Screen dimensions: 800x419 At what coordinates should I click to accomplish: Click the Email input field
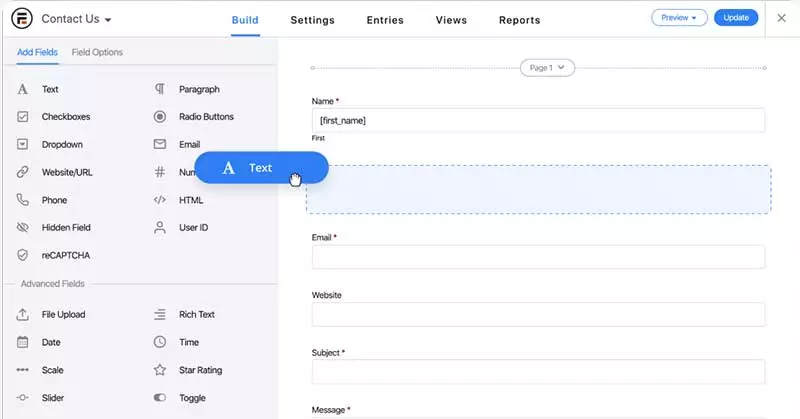[x=538, y=257]
